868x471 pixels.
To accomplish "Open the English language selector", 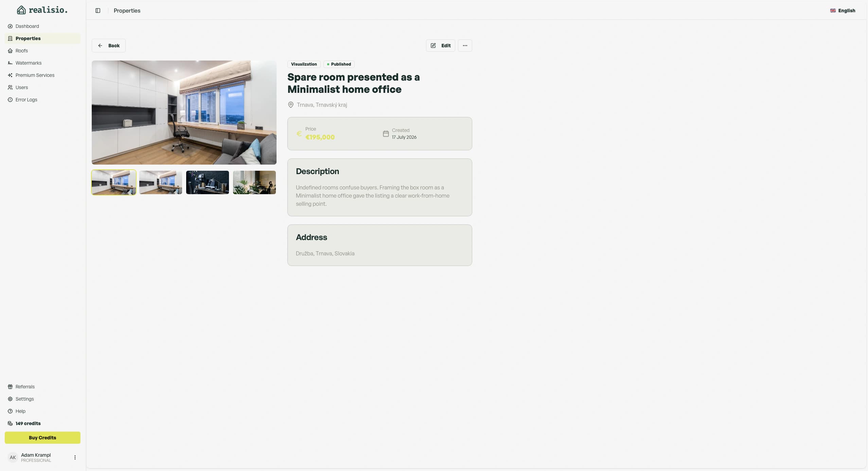I will [x=843, y=11].
